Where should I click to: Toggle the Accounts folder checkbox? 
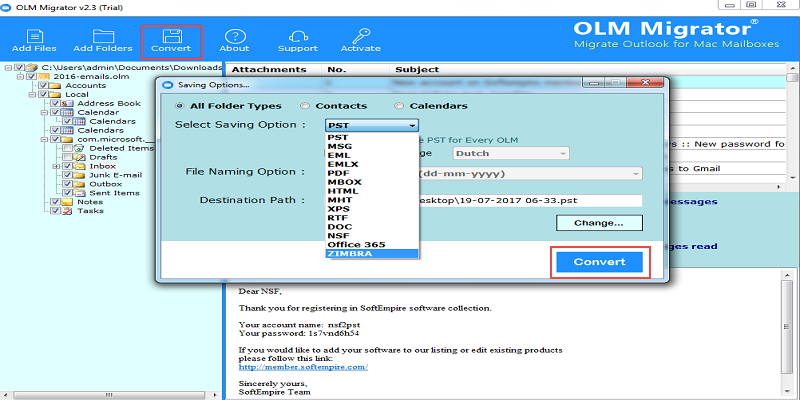pyautogui.click(x=42, y=86)
